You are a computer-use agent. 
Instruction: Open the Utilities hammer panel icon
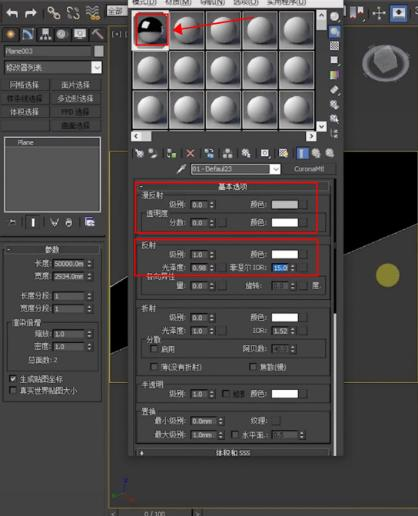(x=97, y=34)
